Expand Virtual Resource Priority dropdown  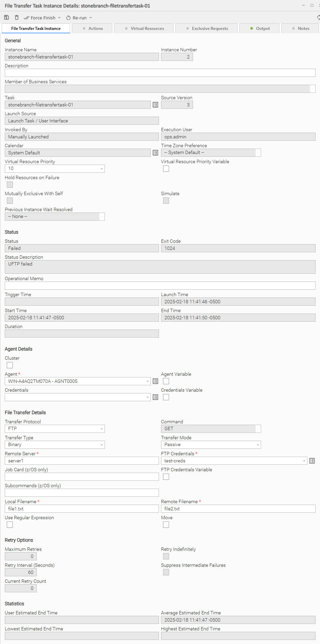[x=55, y=169]
